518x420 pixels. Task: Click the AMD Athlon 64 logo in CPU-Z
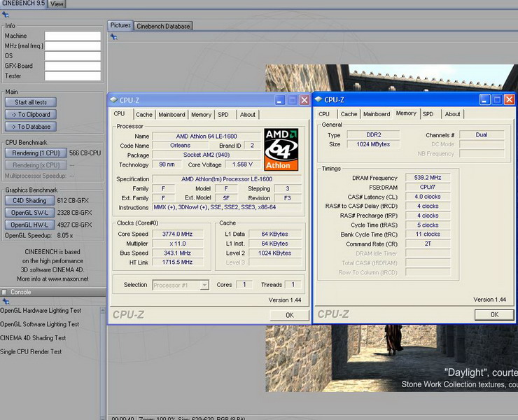(x=281, y=149)
